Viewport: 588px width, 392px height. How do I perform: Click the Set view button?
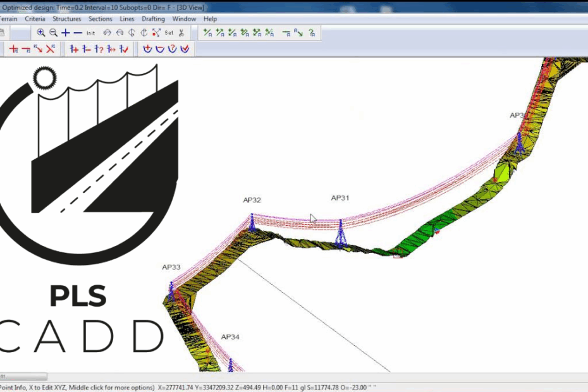click(x=169, y=33)
